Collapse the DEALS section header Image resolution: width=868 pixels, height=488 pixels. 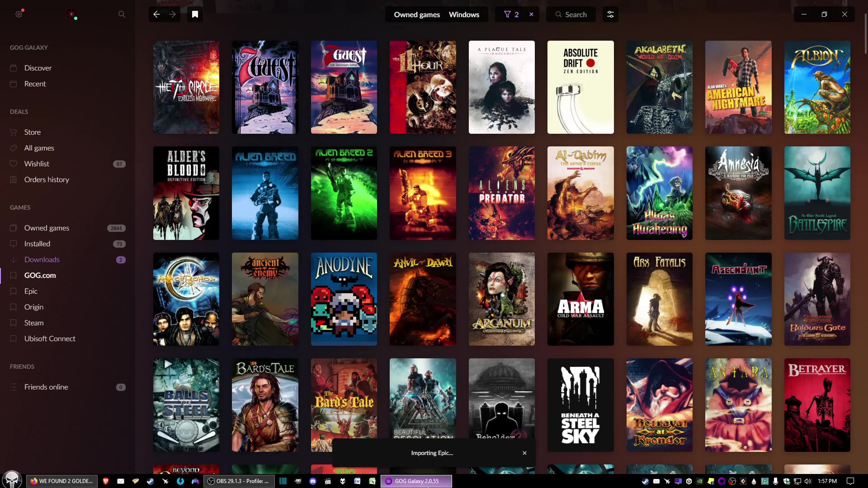tap(19, 112)
